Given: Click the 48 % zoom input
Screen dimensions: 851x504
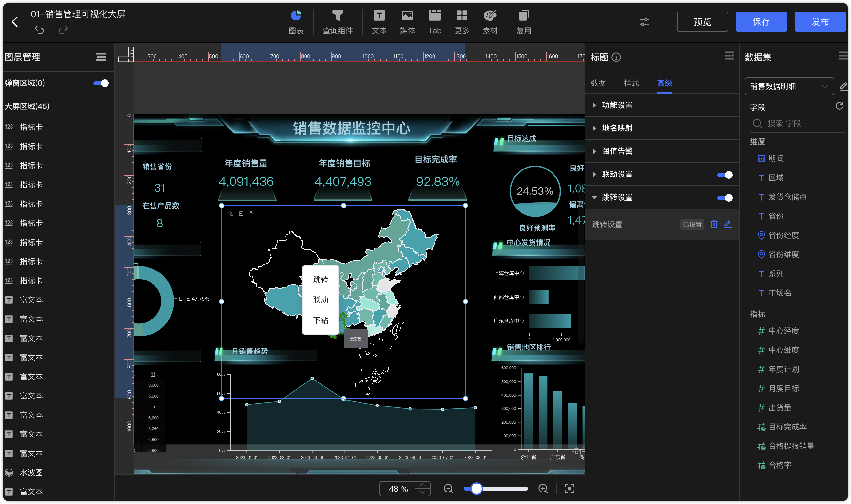Looking at the screenshot, I should [x=398, y=489].
